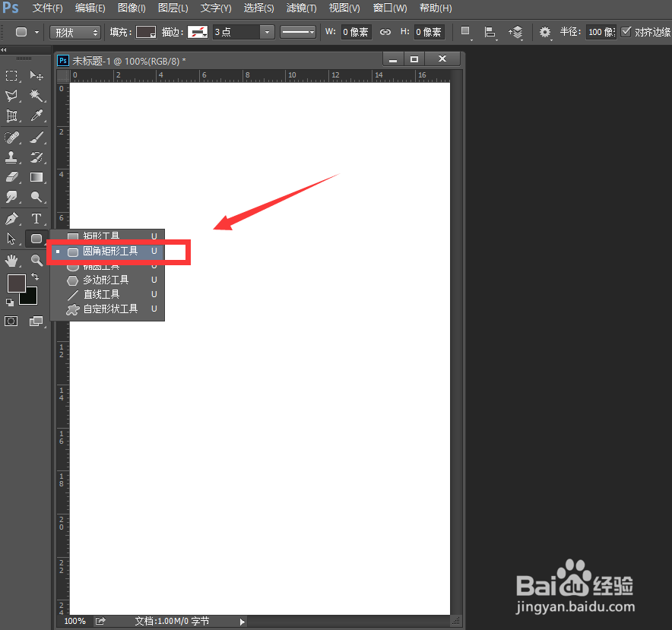Screen dimensions: 672x630
Task: Select the Pen tool
Action: [x=11, y=219]
